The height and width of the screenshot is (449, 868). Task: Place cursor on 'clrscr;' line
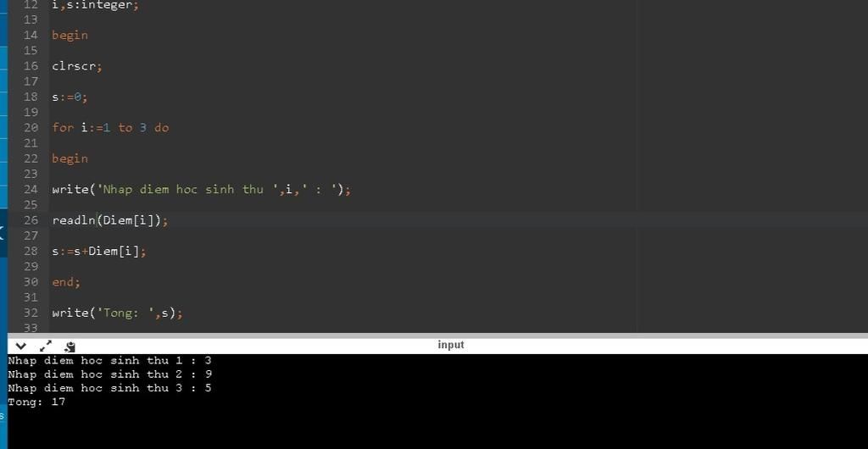[x=77, y=66]
